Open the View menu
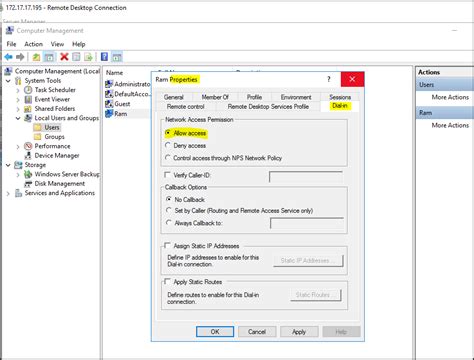474x360 pixels. click(57, 44)
